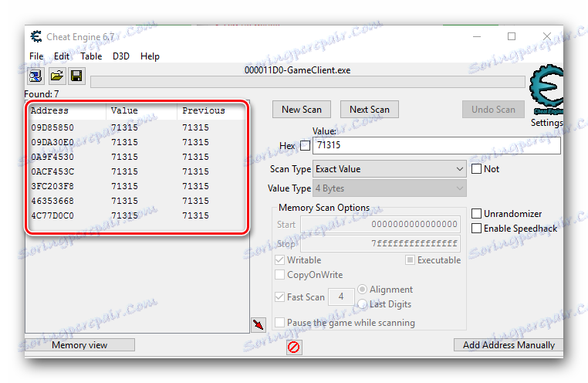Screen dimensions: 588x383
Task: Click the Fast Scan alignment value field
Action: click(x=341, y=297)
